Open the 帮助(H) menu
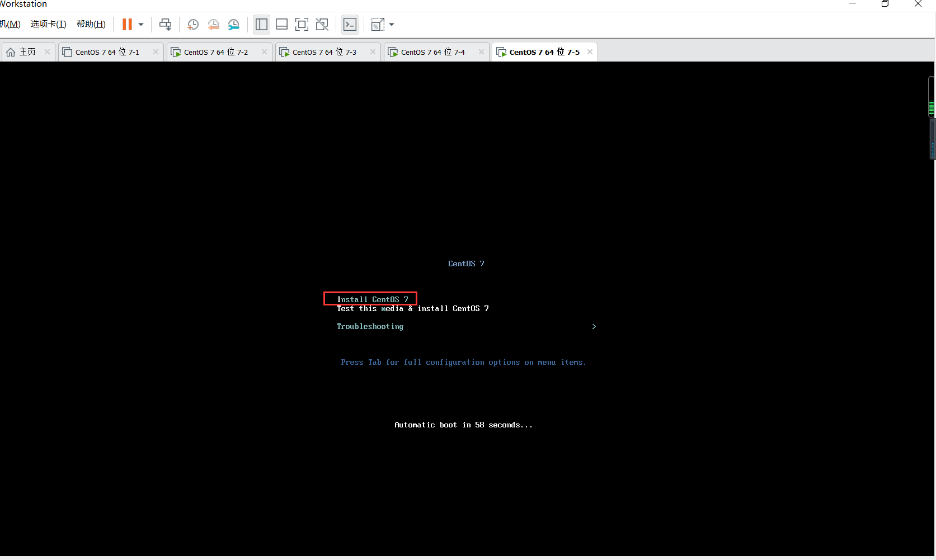This screenshot has height=560, width=936. (91, 24)
